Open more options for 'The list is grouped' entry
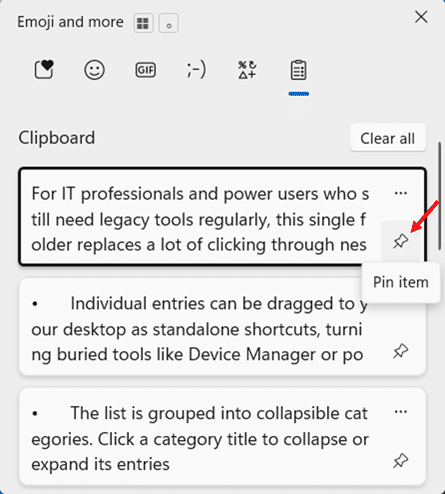 point(401,412)
